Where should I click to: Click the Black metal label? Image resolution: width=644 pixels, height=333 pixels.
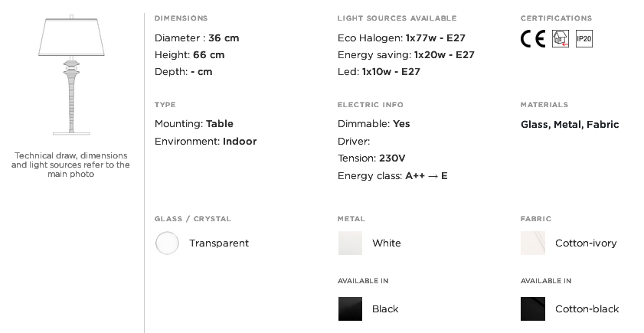point(385,309)
